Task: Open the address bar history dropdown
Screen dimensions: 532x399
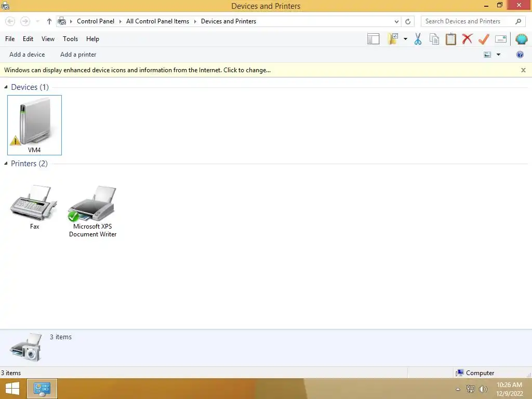Action: click(396, 21)
